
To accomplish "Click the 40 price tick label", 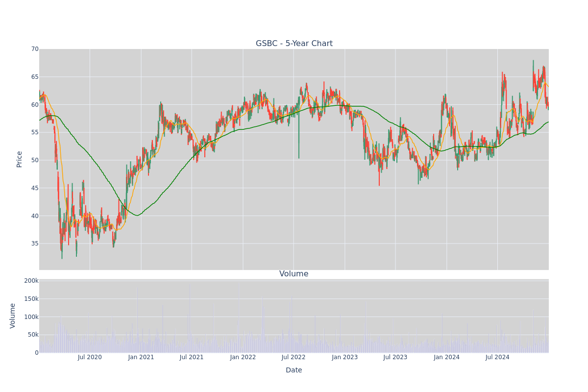I will 35,216.
